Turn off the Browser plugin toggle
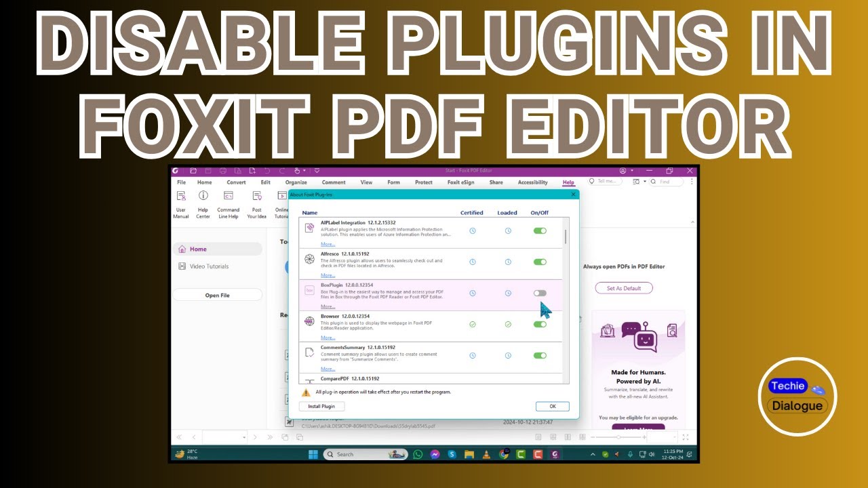The width and height of the screenshot is (868, 488). point(540,325)
